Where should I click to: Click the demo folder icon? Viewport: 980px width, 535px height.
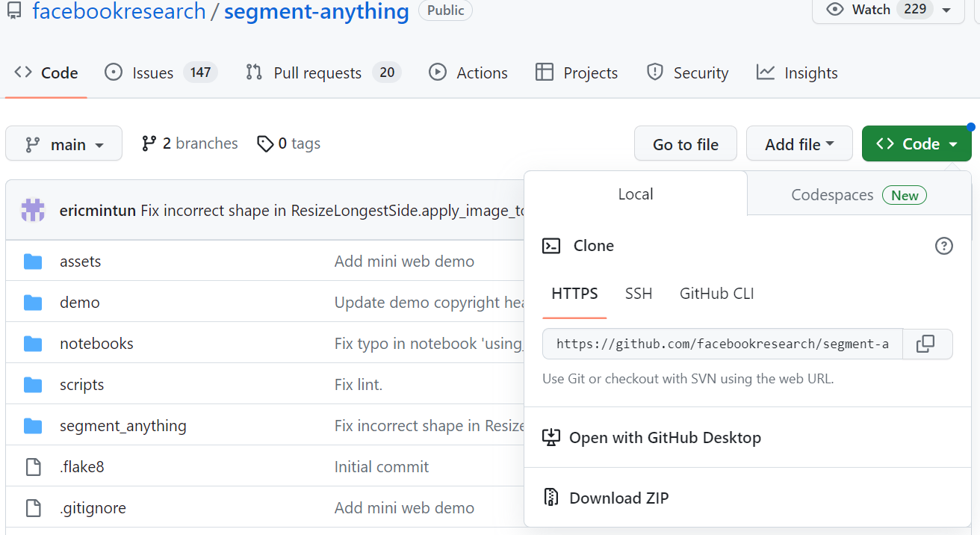point(33,303)
